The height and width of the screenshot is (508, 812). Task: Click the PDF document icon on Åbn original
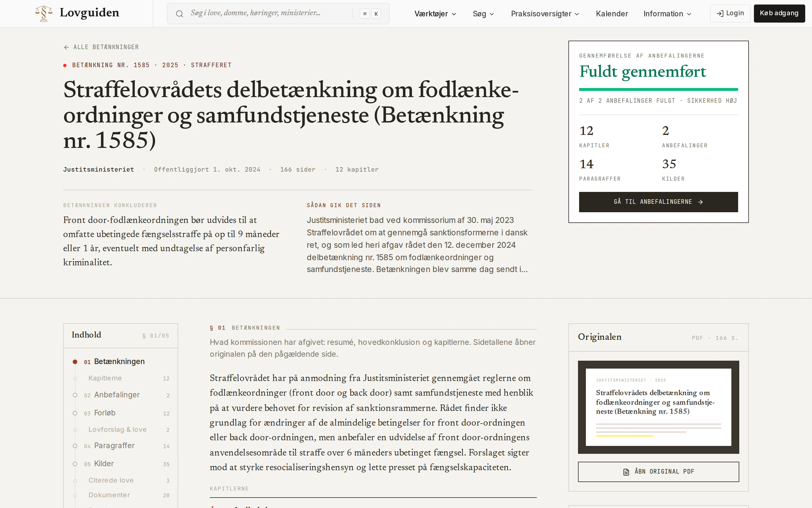626,472
